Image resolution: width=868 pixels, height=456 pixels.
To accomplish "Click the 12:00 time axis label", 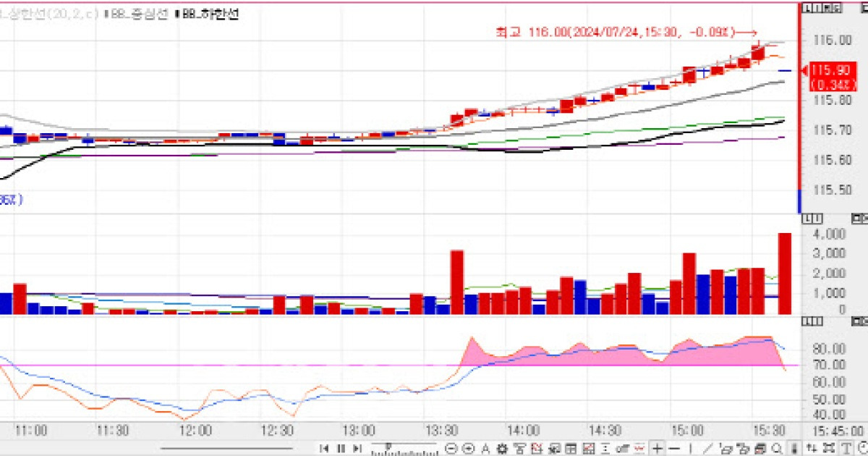I will coord(195,429).
